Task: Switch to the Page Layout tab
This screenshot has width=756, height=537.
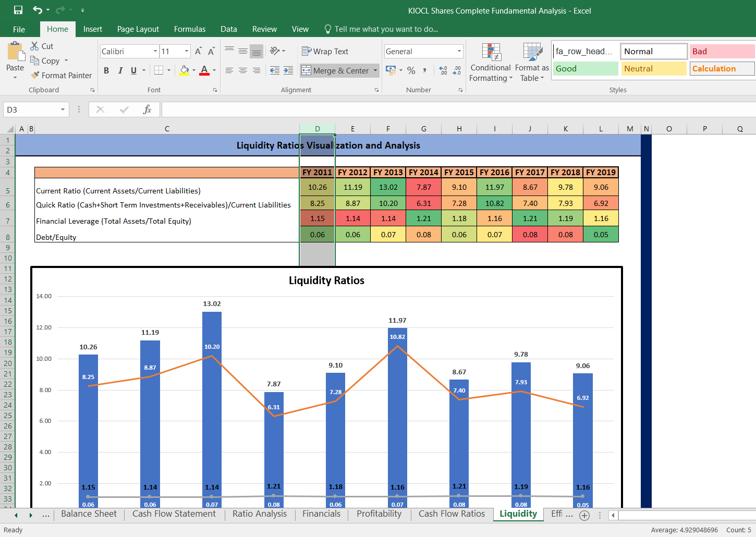Action: pos(138,29)
